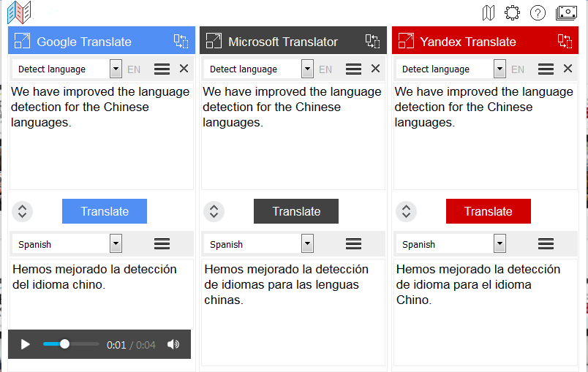The height and width of the screenshot is (372, 588).
Task: Swap languages in Microsoft Translator header
Action: (x=372, y=41)
